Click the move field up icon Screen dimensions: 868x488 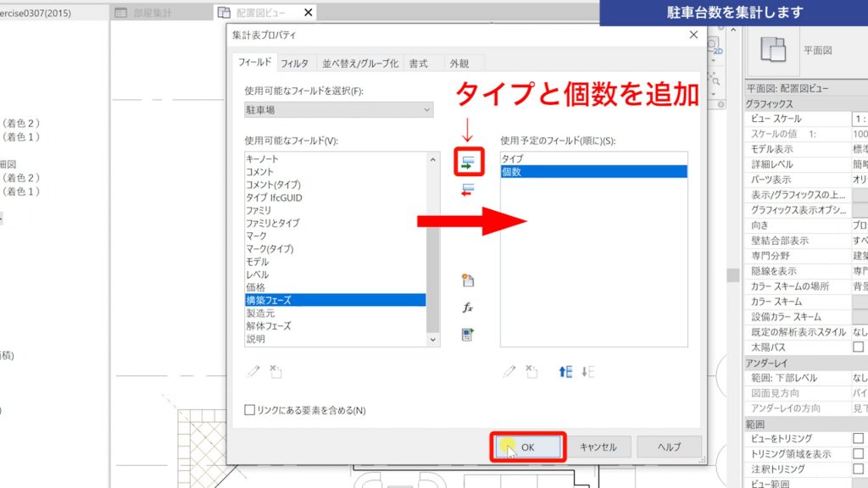(564, 372)
